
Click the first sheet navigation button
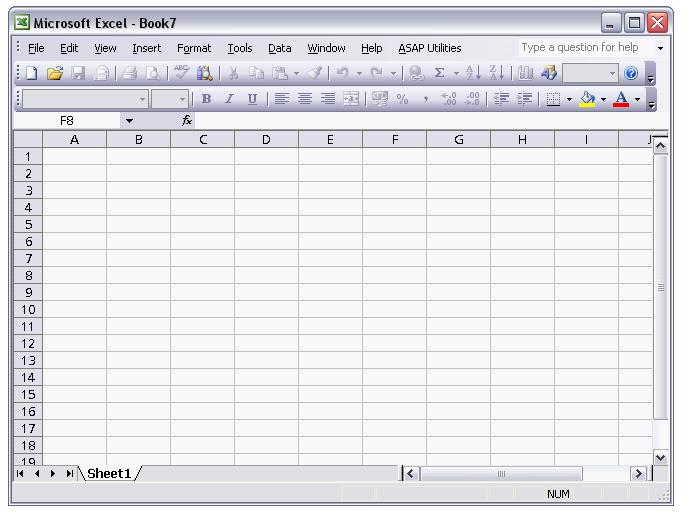(x=20, y=473)
